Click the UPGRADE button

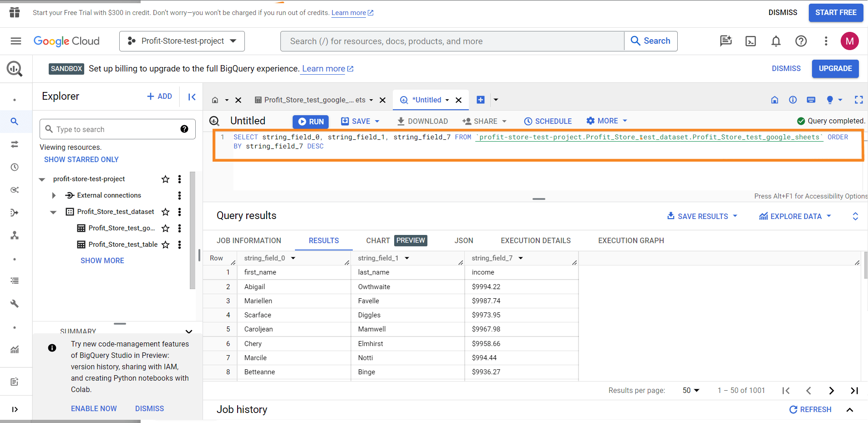835,69
